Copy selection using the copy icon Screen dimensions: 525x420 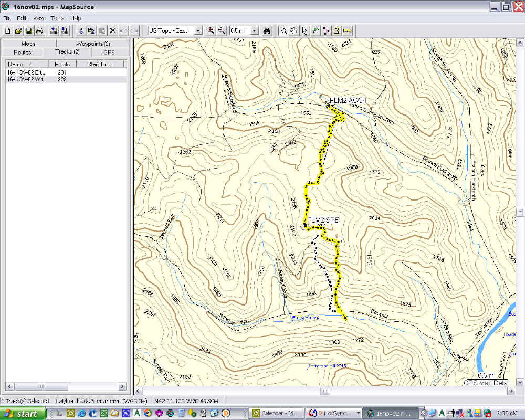click(91, 31)
